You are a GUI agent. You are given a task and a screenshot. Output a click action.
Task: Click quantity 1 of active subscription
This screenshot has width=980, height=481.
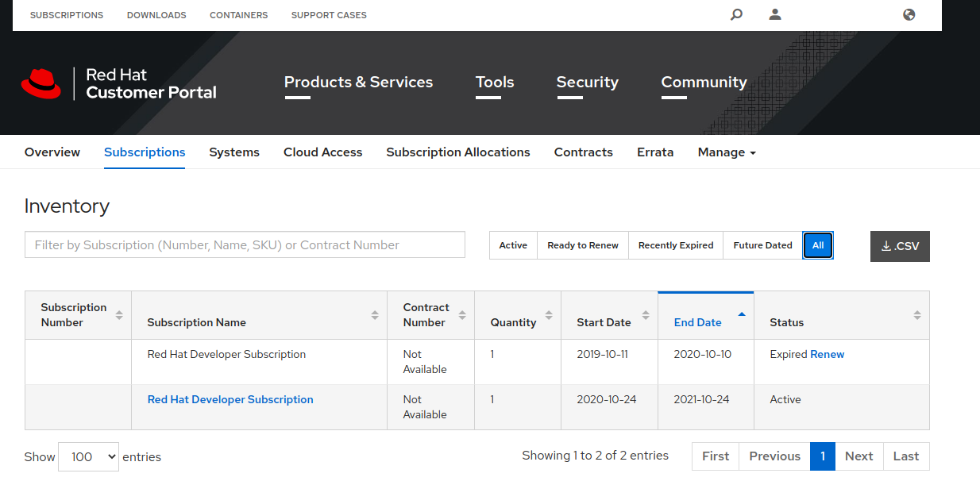click(492, 400)
